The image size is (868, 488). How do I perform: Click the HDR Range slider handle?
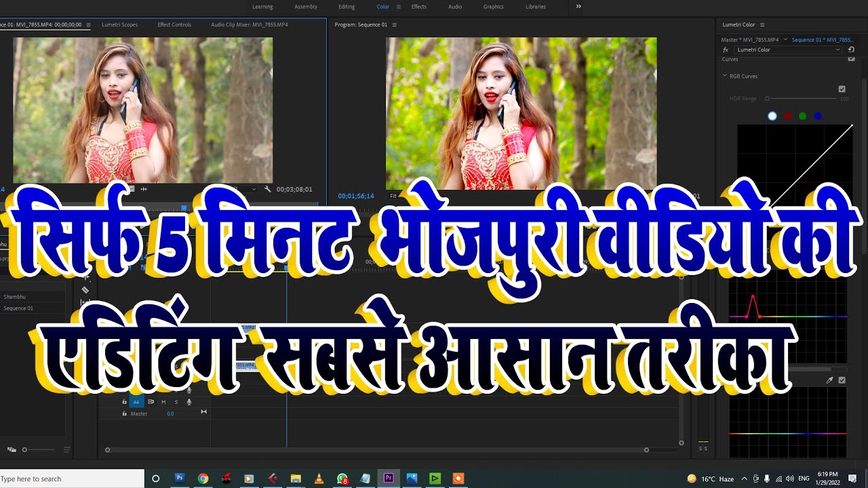point(767,99)
